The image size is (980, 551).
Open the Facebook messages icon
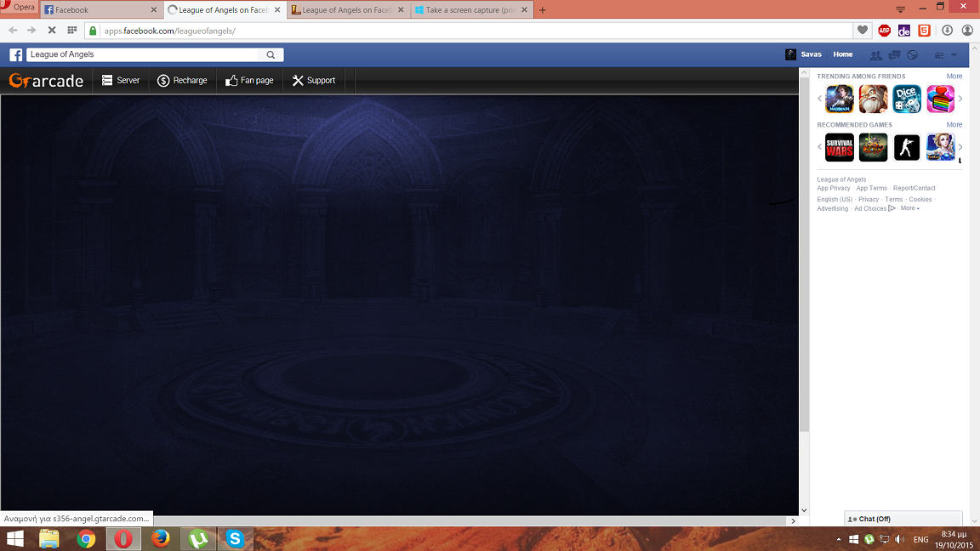point(894,55)
